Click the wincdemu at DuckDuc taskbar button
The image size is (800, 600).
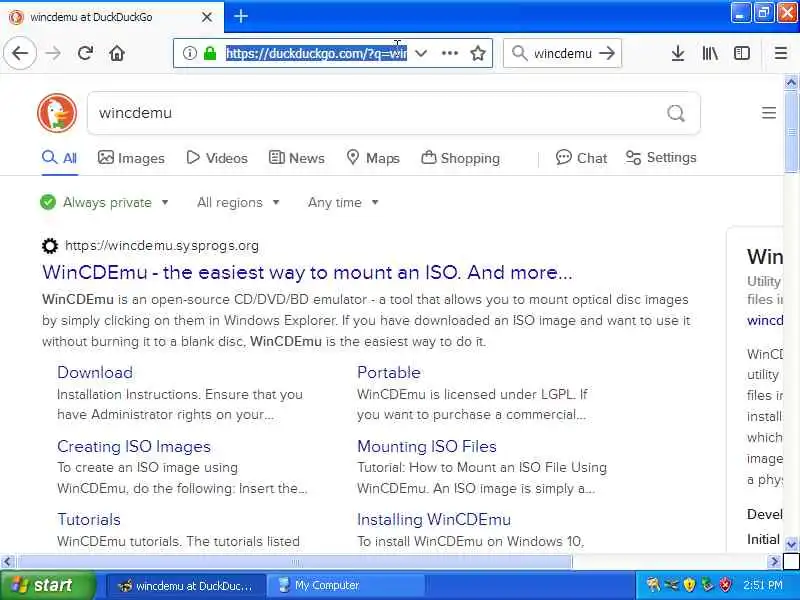(186, 585)
